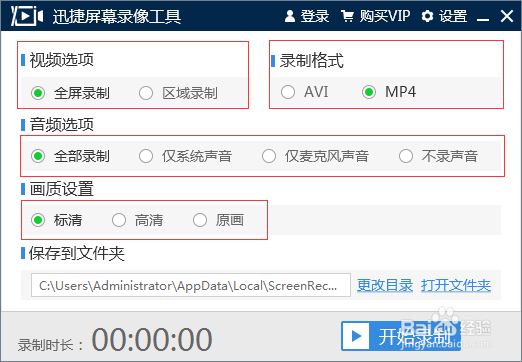Select 全屏录制 full screen recording
This screenshot has height=362, width=522.
pos(70,93)
